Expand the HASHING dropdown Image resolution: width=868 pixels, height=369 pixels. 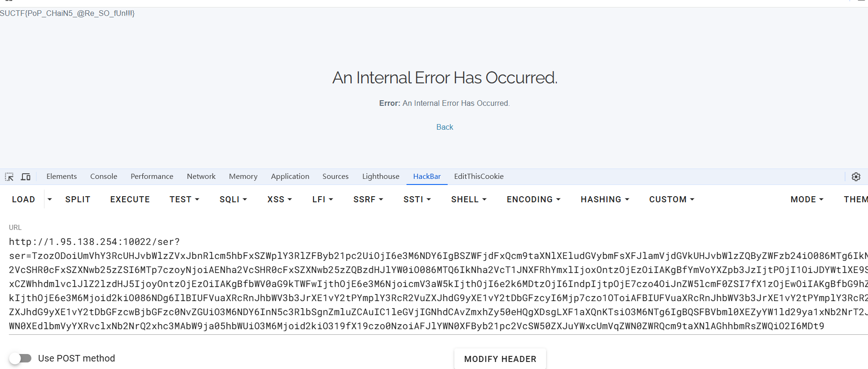click(605, 199)
